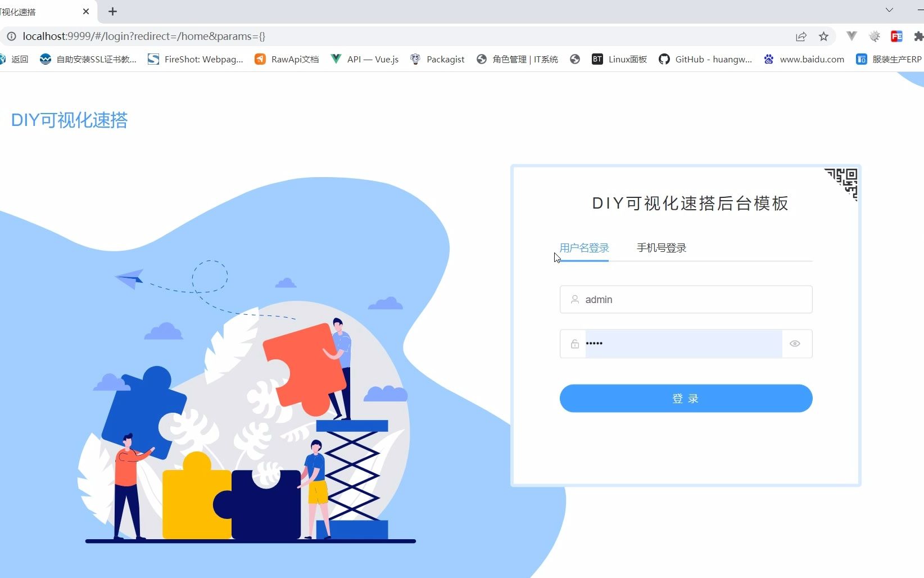Open the FireShot: Webpag... bookmark
Viewport: 924px width, 578px height.
pos(196,59)
